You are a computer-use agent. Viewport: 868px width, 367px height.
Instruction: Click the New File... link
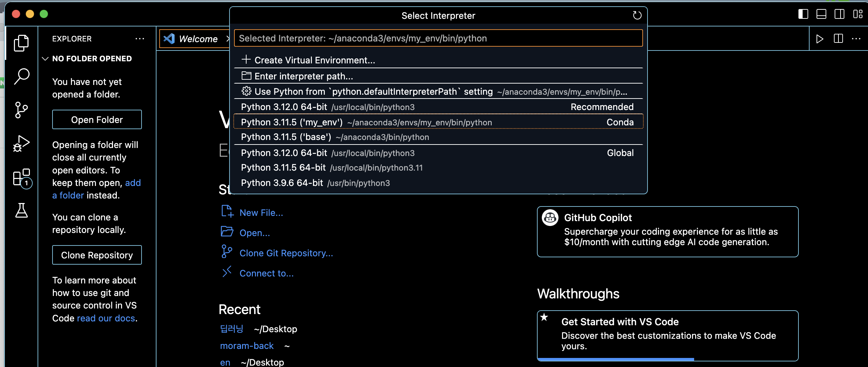[x=261, y=213]
